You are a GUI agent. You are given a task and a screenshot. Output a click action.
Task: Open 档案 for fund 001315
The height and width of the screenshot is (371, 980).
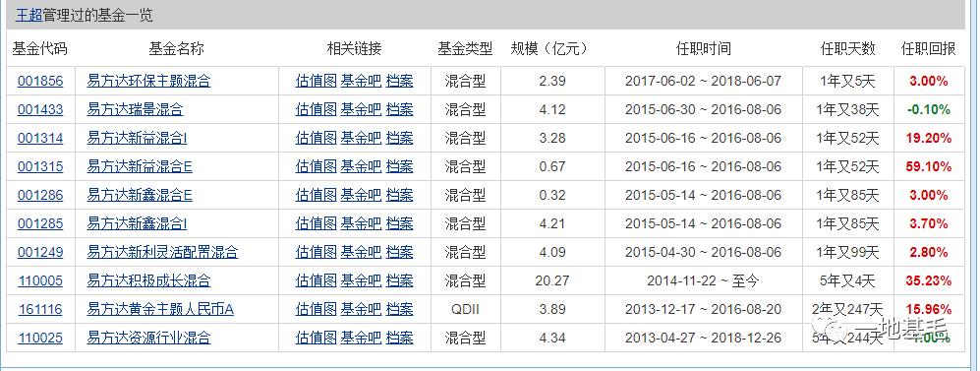(x=399, y=166)
